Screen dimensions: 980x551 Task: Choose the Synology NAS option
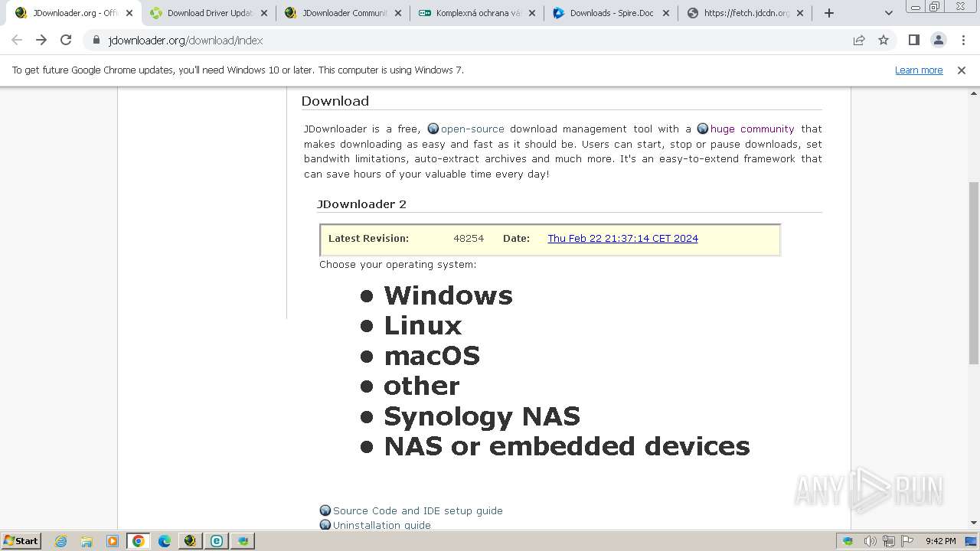[x=482, y=416]
